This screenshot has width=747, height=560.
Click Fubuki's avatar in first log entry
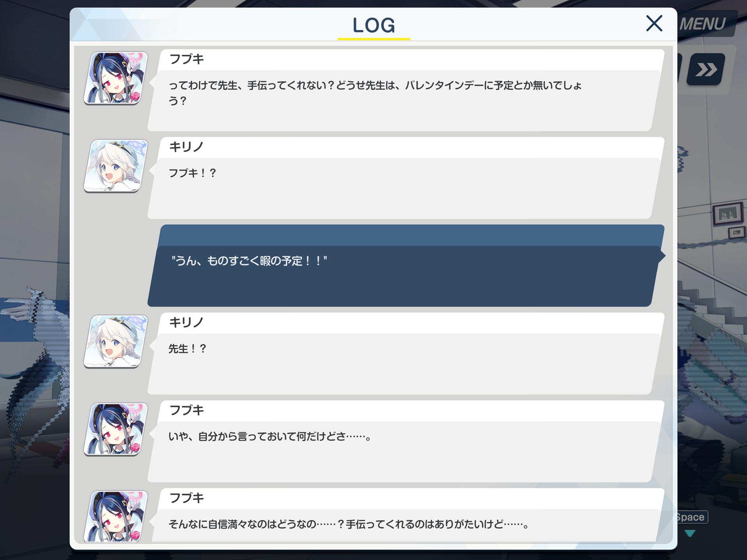[x=116, y=78]
